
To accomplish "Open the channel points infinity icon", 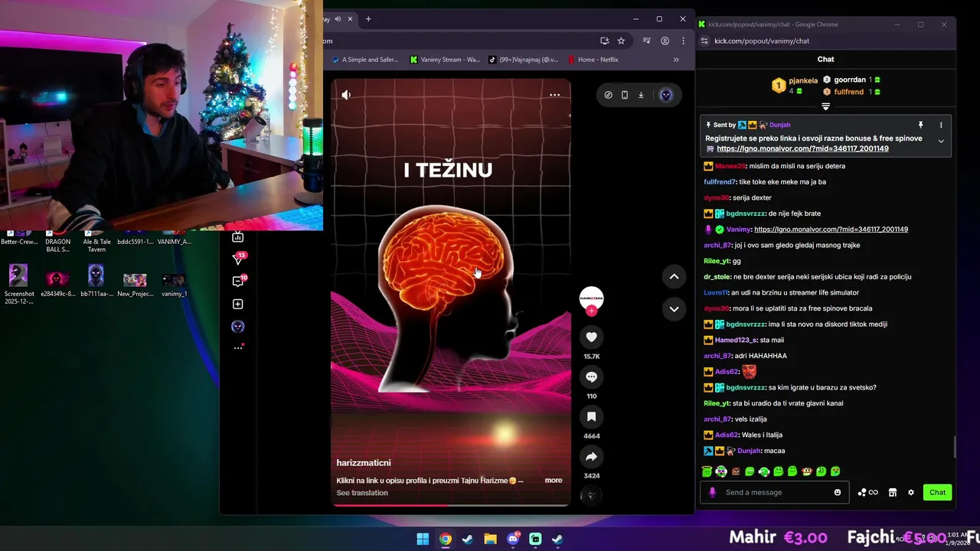I will pyautogui.click(x=867, y=493).
